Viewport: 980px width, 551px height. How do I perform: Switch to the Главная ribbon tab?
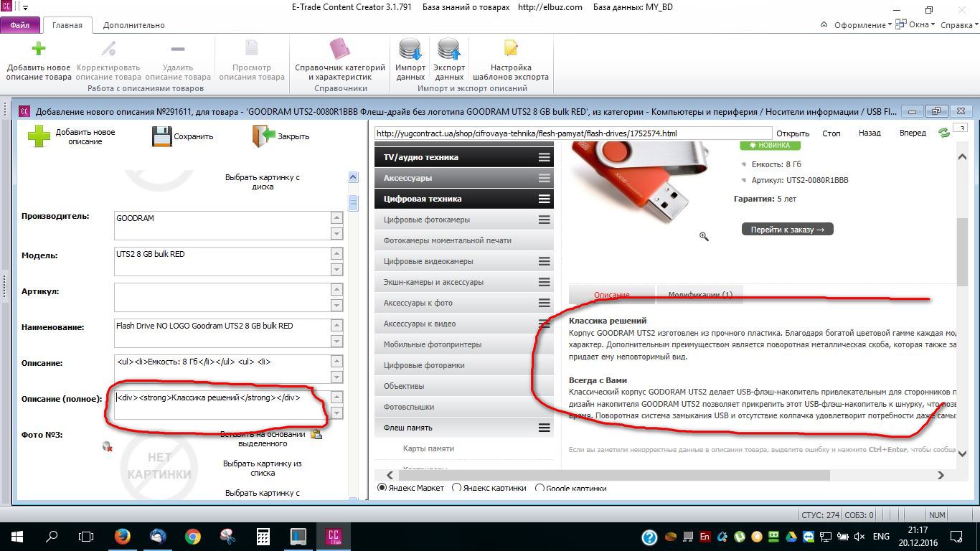[x=67, y=25]
